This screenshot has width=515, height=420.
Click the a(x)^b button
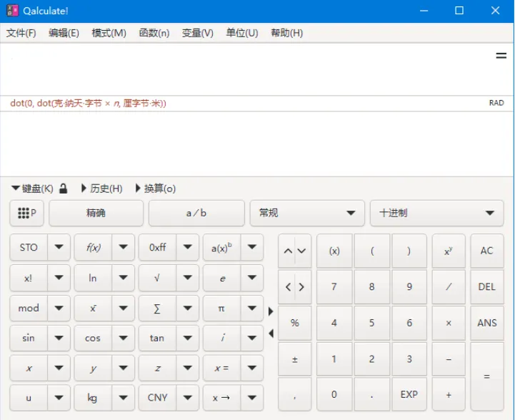(x=221, y=248)
